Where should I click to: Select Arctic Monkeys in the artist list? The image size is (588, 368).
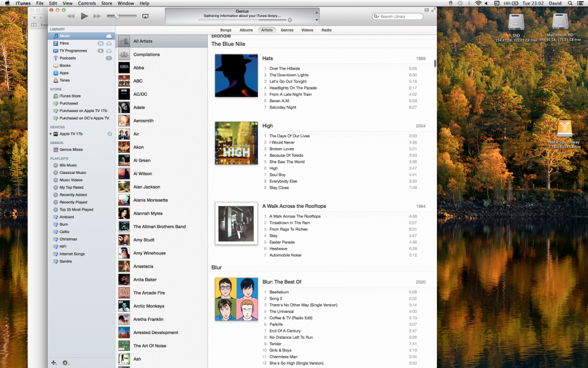(161, 306)
